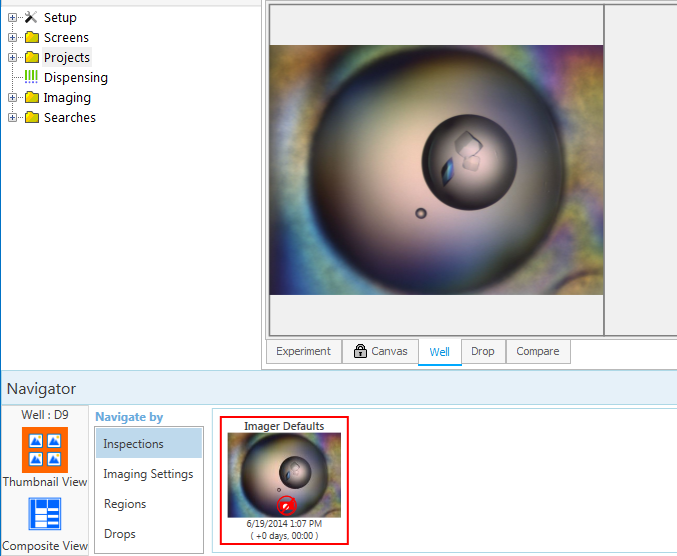Click the Dispensing green bars icon

point(31,77)
